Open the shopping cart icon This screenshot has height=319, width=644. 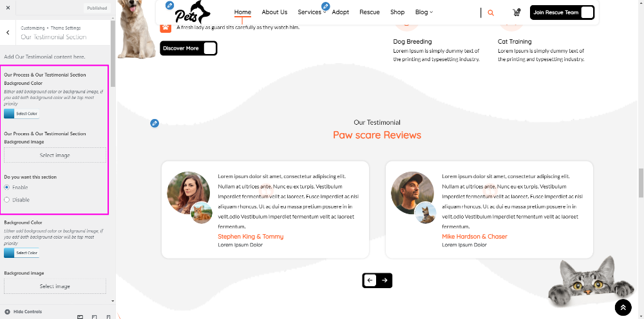point(516,12)
